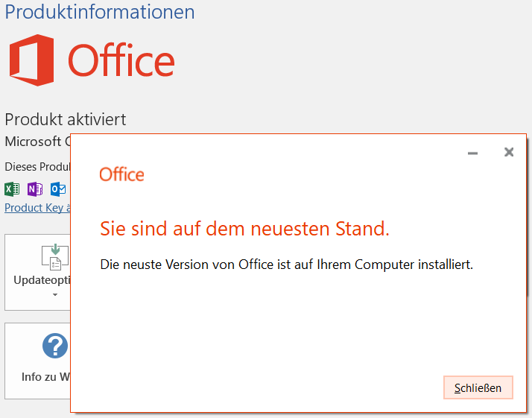Screen dimensions: 532x418
Task: Click the small Office logo in dialog
Action: point(121,174)
